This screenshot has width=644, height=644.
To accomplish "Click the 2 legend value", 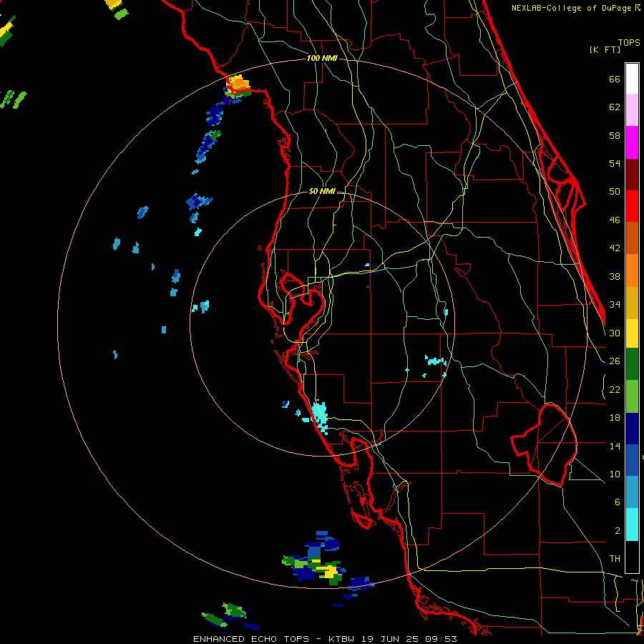I will (617, 531).
